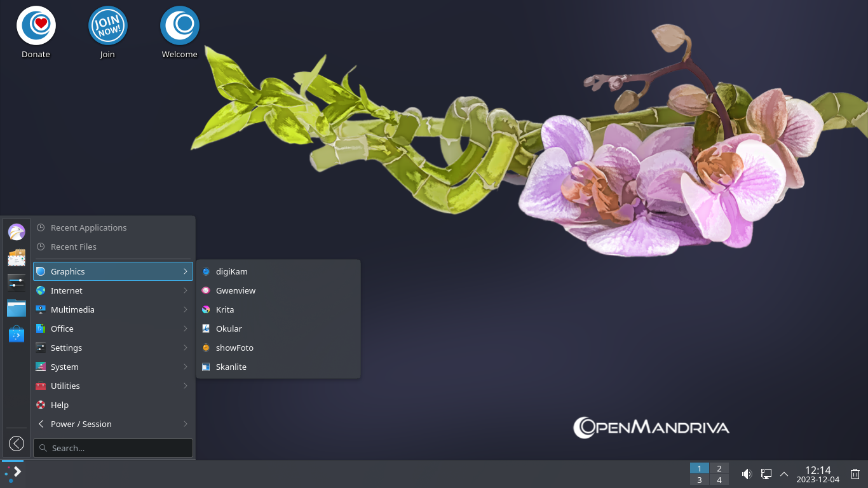Launch Falkon browser from favorites sidebar
The height and width of the screenshot is (488, 868).
[x=17, y=232]
